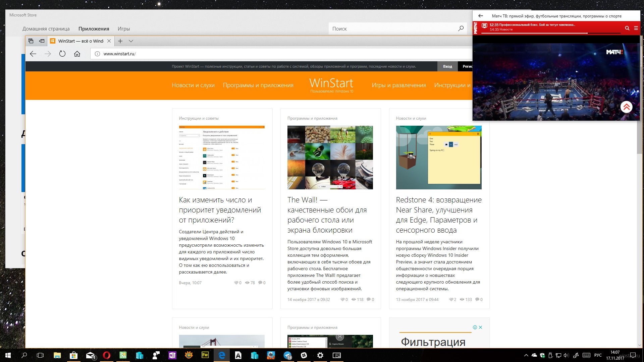Expand tab previews chevron in Edge

(x=131, y=41)
